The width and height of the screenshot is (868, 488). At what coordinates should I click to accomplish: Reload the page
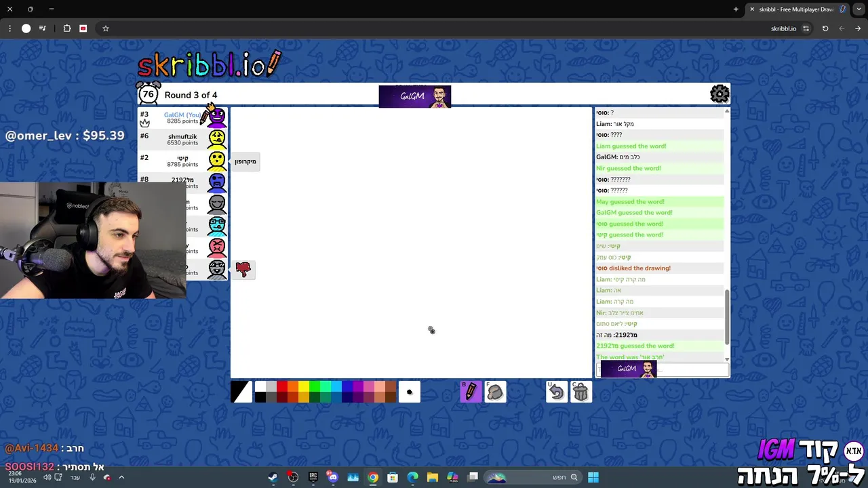[825, 28]
